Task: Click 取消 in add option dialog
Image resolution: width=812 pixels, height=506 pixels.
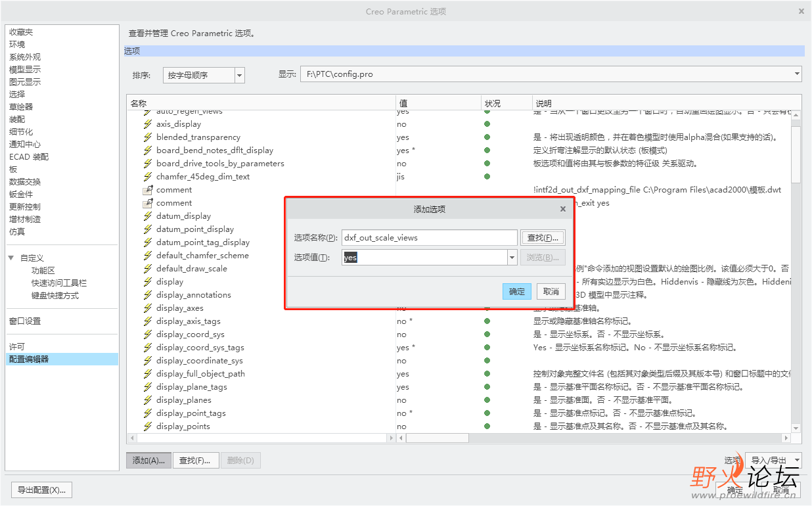Action: (552, 292)
